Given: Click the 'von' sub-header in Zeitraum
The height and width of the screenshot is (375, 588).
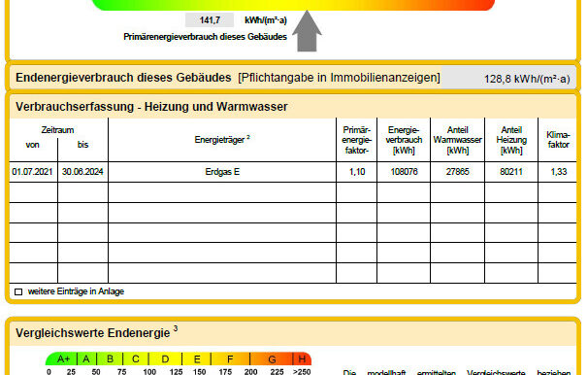Looking at the screenshot, I should pyautogui.click(x=33, y=145).
